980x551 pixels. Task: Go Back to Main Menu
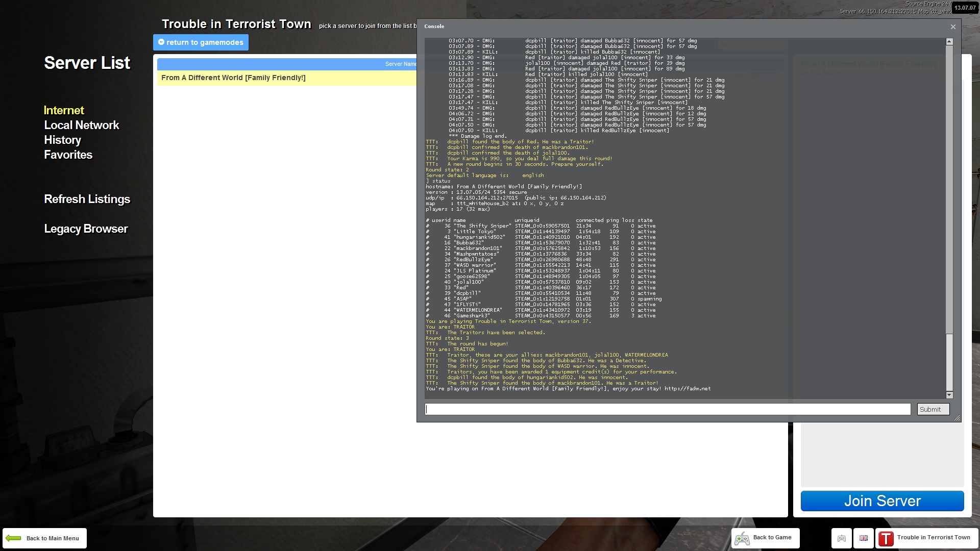(44, 538)
